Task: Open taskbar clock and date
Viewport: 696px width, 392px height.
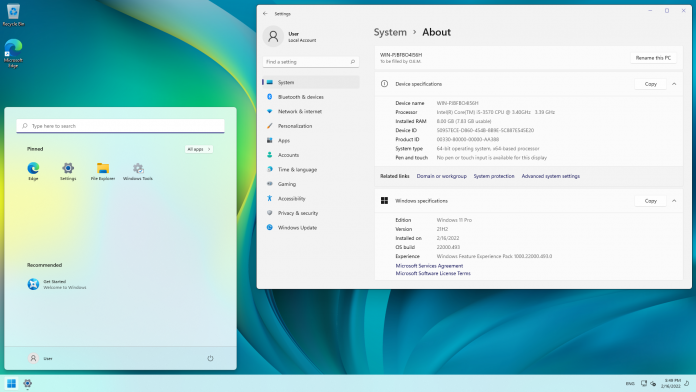Action: pyautogui.click(x=671, y=384)
